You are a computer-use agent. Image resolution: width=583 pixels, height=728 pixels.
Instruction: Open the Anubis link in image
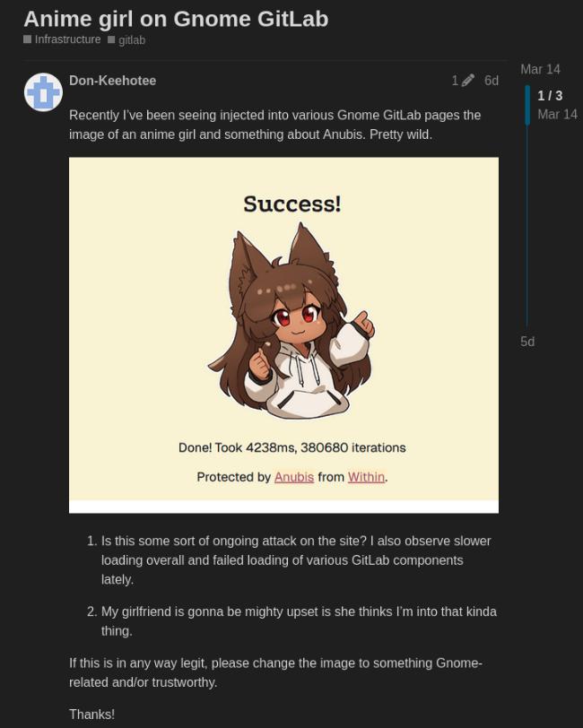(294, 477)
